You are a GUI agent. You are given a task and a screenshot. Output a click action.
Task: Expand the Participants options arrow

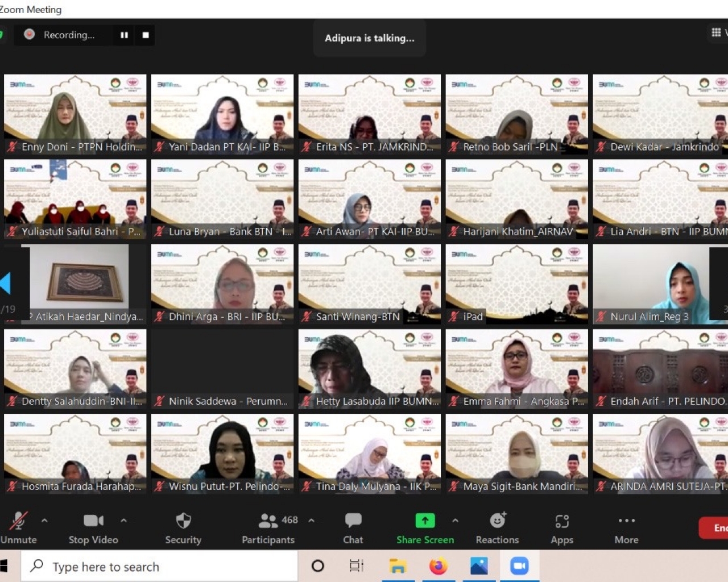pyautogui.click(x=311, y=520)
